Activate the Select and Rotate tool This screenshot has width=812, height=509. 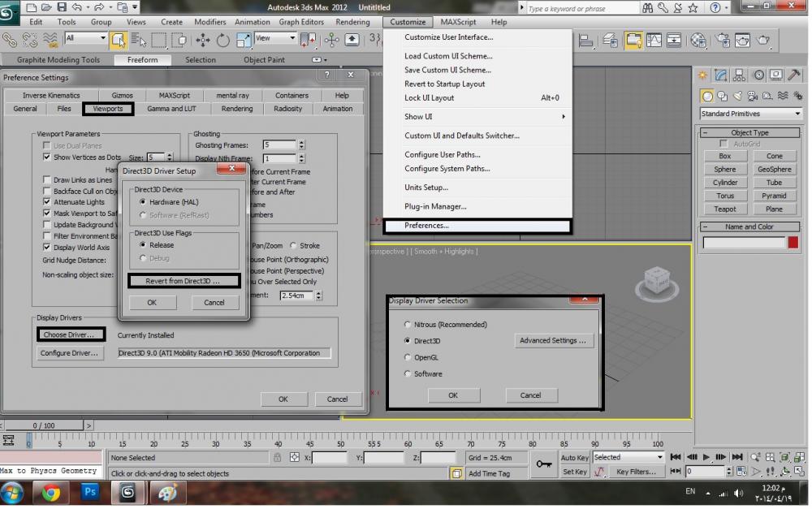[x=222, y=40]
